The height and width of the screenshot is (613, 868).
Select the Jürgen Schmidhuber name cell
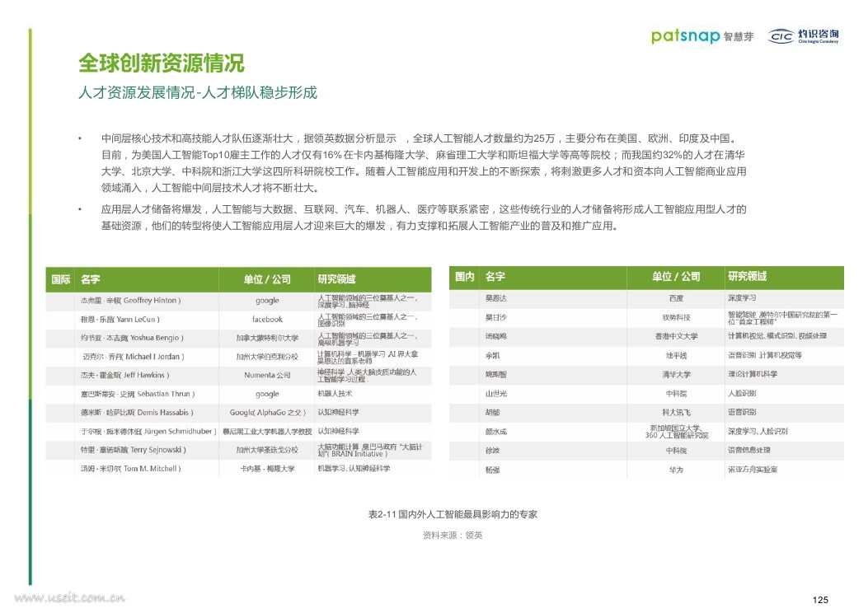tap(148, 432)
